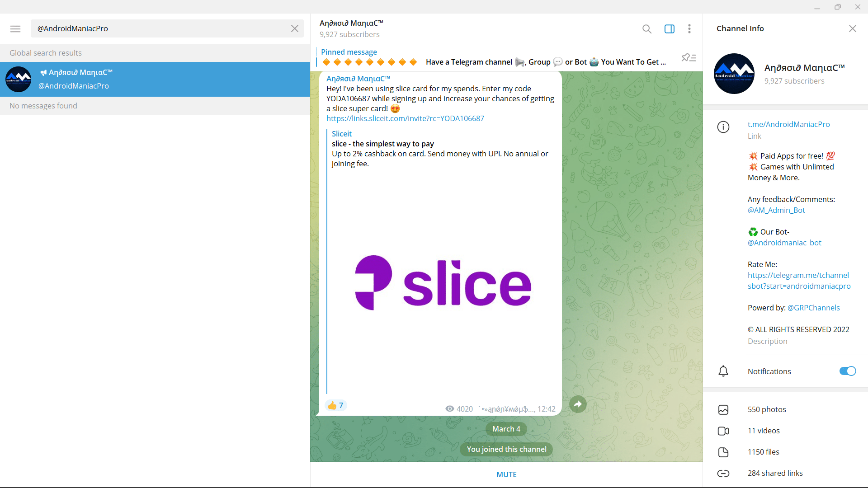Select shared links section in Channel Info
The image size is (868, 488).
pos(775,473)
